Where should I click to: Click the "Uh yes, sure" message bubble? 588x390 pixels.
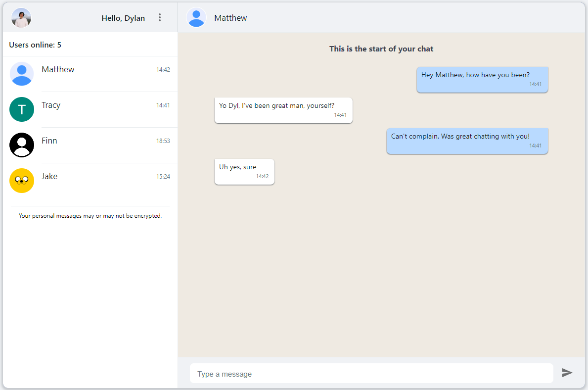click(x=244, y=172)
